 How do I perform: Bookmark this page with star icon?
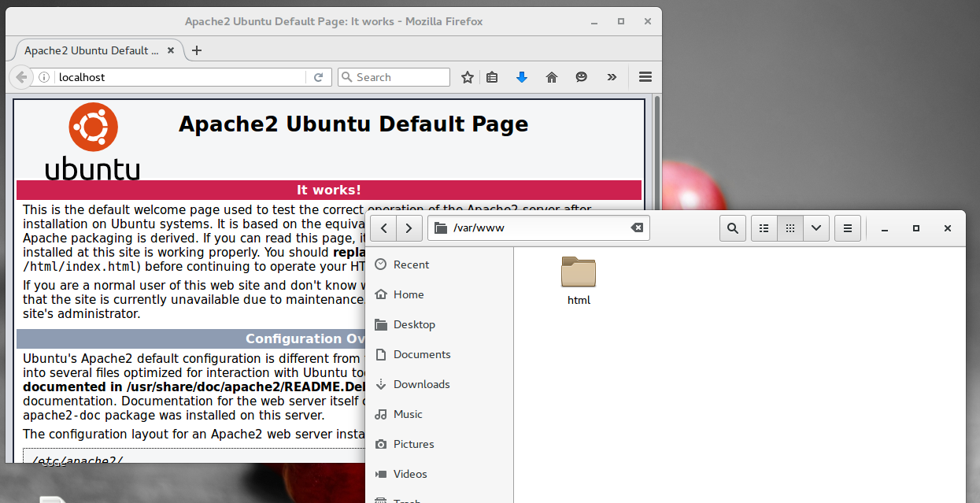point(468,77)
